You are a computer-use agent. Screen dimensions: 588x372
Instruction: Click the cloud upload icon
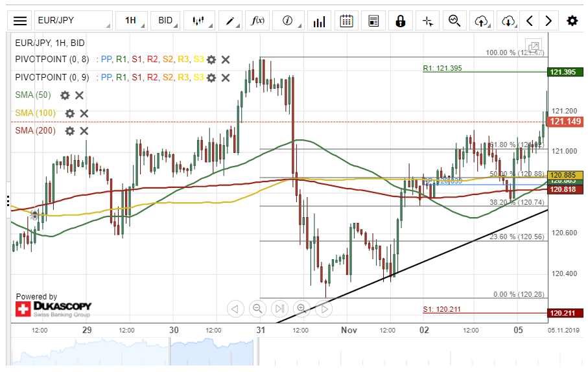click(481, 21)
